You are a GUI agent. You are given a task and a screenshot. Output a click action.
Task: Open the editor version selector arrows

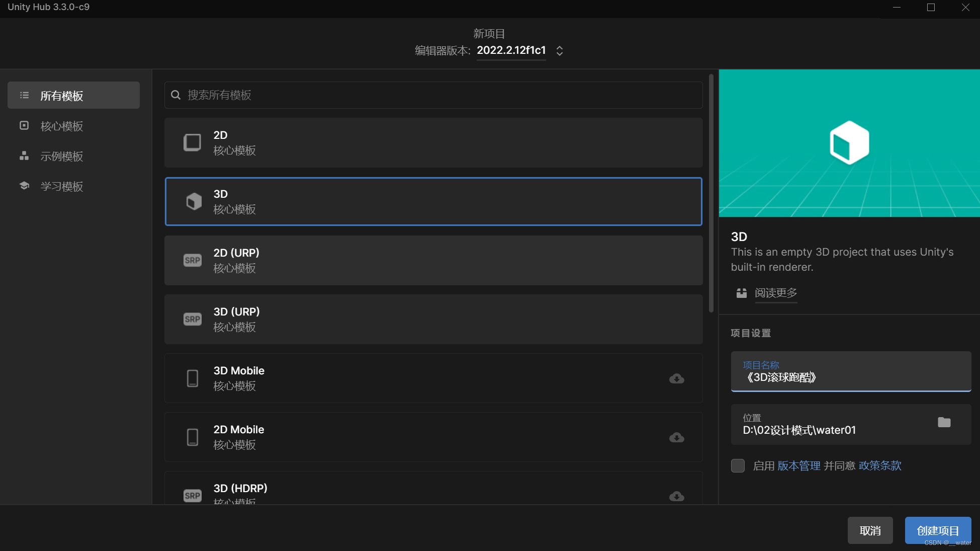559,51
